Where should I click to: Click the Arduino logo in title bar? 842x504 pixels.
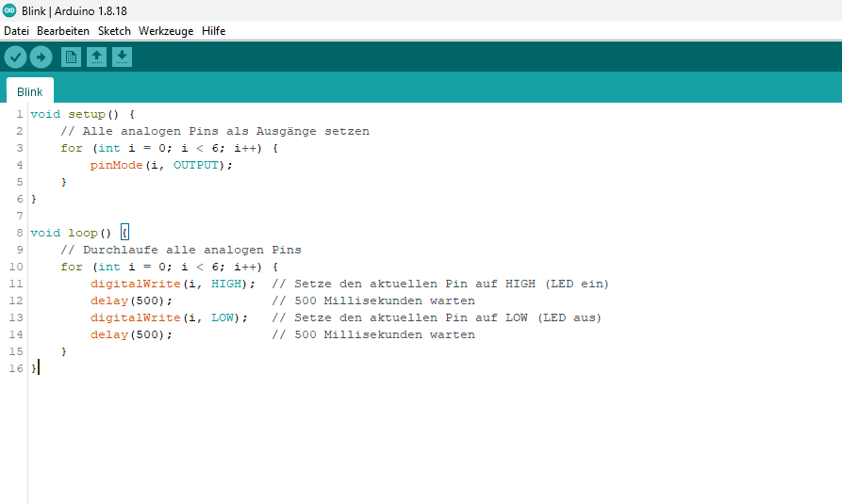click(x=9, y=10)
